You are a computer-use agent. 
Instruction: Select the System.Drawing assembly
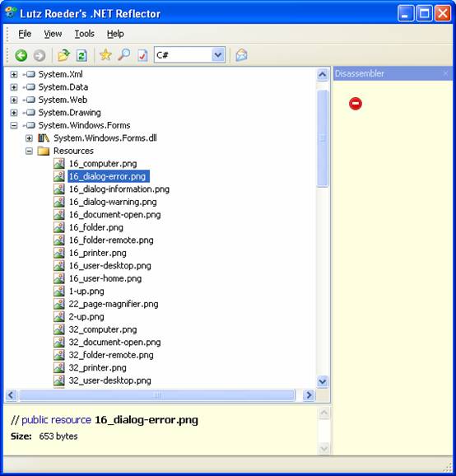pyautogui.click(x=69, y=112)
